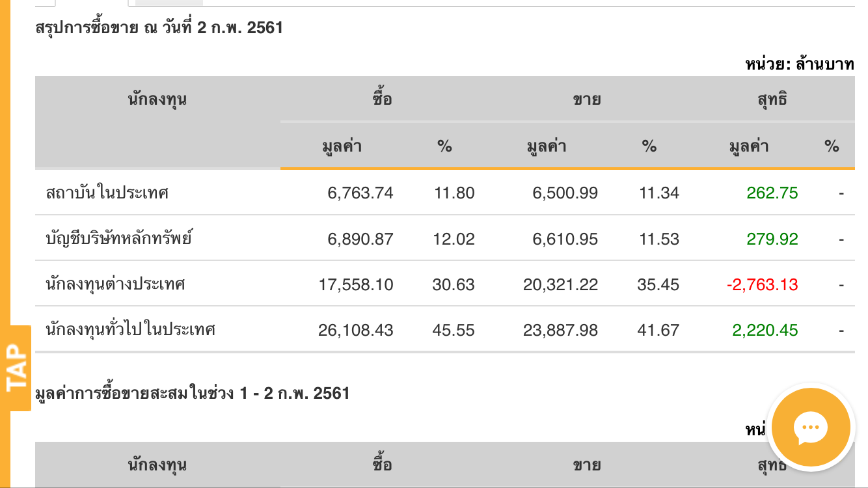
Task: Click the 26,108.43 buy value cell
Action: pos(355,330)
